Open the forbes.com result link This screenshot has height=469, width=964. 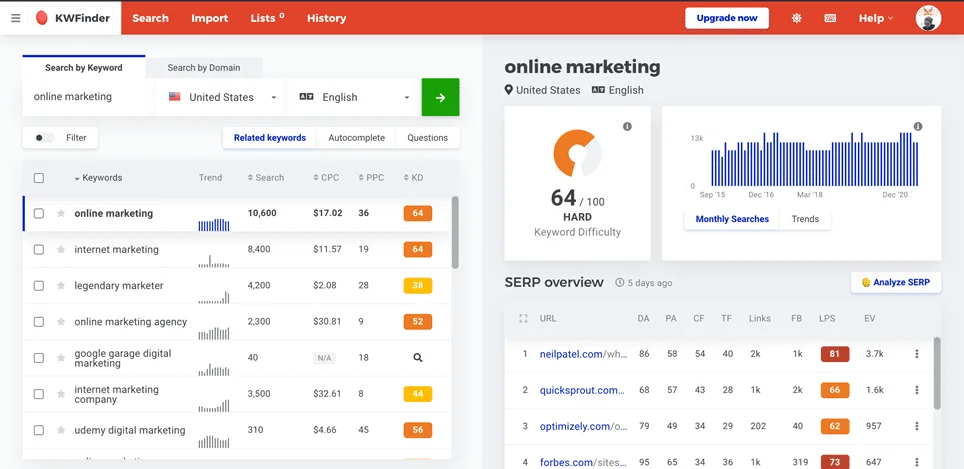click(x=583, y=462)
